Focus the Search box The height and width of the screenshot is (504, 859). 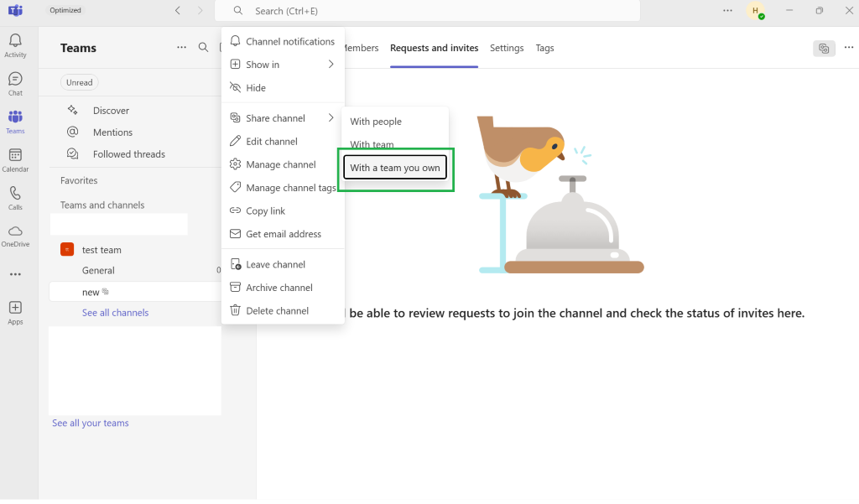coord(427,10)
